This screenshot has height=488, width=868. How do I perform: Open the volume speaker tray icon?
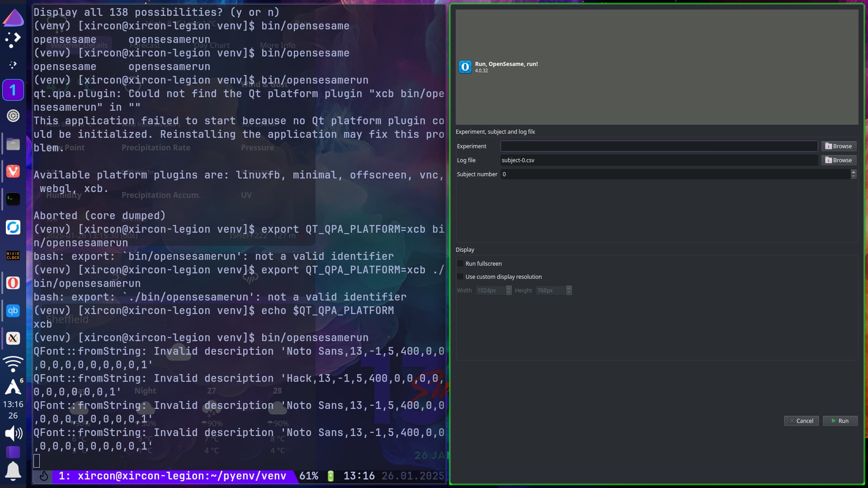[13, 433]
